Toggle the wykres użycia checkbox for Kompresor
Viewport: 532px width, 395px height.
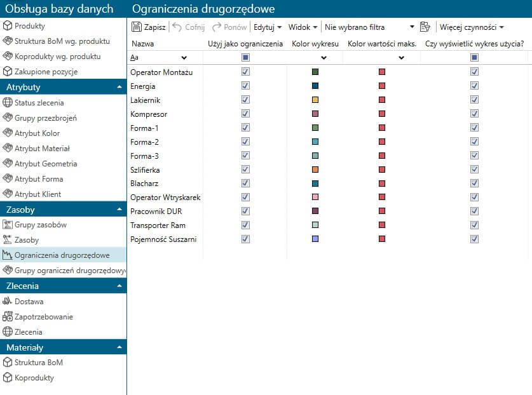(x=474, y=113)
